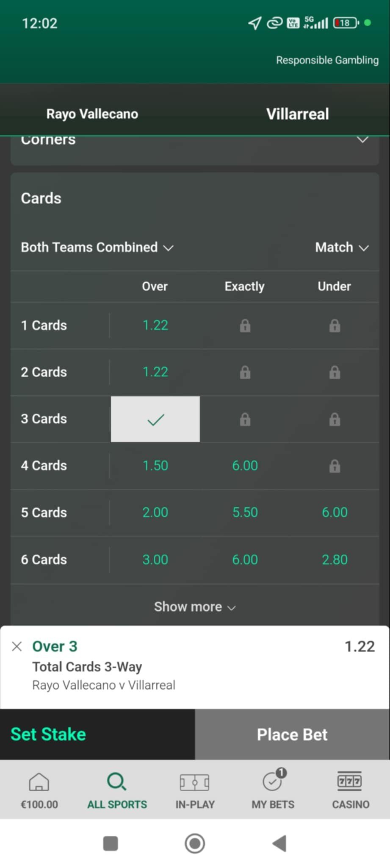Open the Match period dropdown
The image size is (390, 868).
click(x=342, y=247)
